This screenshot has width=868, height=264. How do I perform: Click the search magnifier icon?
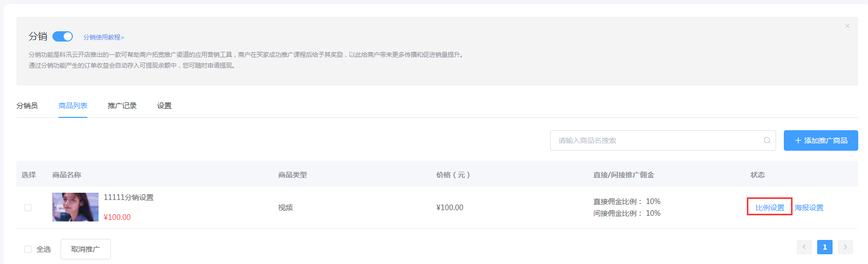tap(767, 140)
